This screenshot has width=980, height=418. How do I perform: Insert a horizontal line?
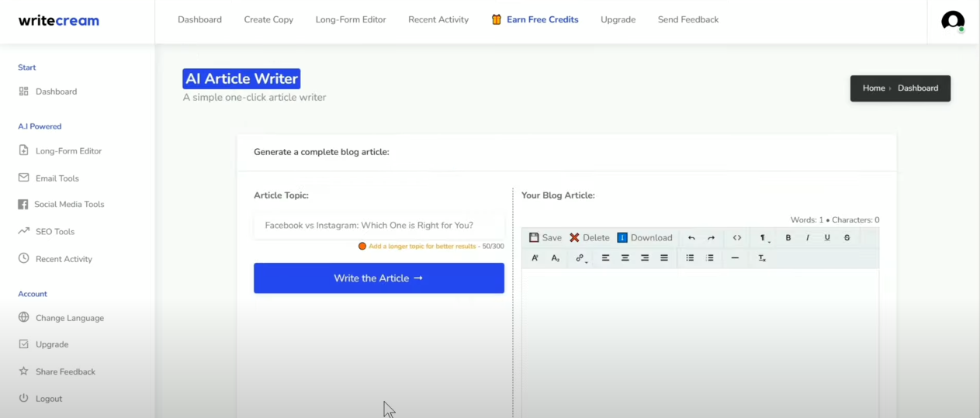735,258
